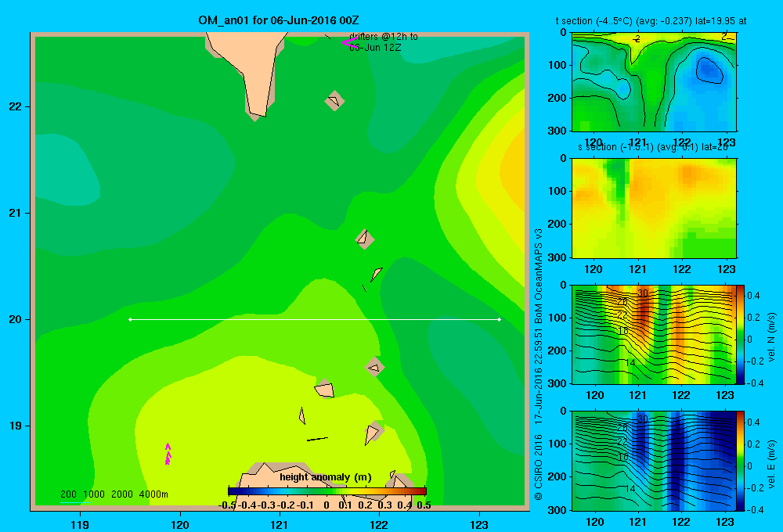Image resolution: width=783 pixels, height=532 pixels.
Task: Click the magenta drifter track near 120°E, 19°N
Action: coord(168,454)
